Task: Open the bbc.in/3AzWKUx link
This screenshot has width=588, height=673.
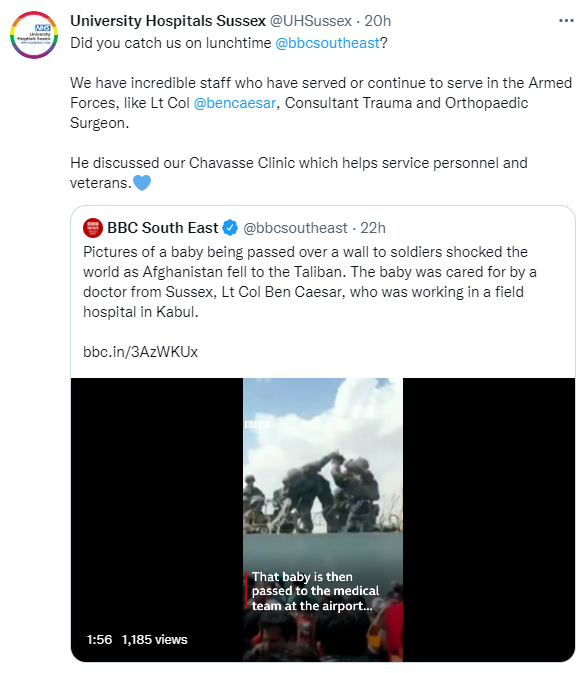Action: coord(140,352)
